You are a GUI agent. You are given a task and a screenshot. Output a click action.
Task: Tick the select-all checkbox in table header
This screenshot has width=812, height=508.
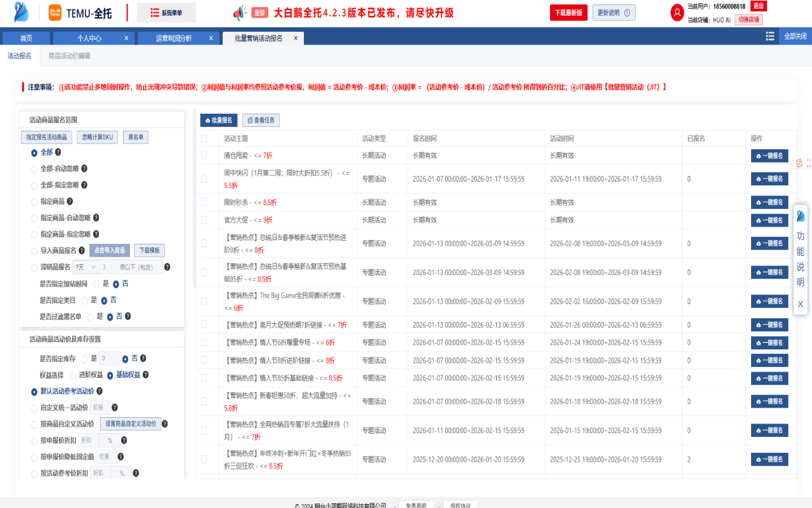[204, 138]
